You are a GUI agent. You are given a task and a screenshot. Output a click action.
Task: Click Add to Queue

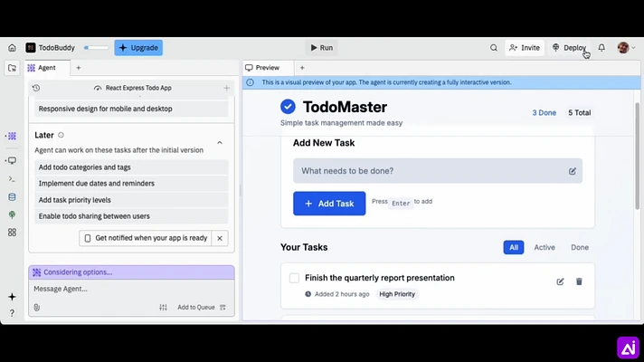[x=201, y=308]
